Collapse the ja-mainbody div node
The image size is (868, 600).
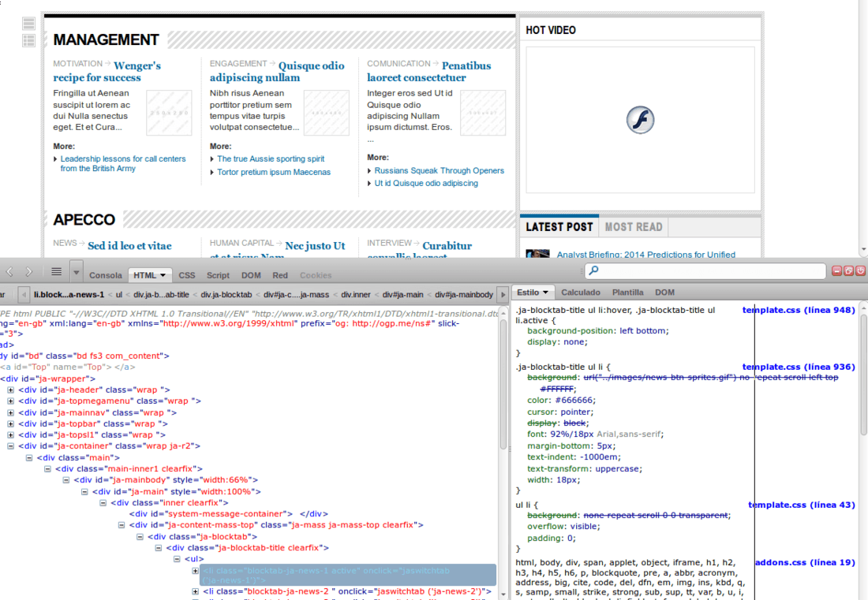(x=65, y=480)
